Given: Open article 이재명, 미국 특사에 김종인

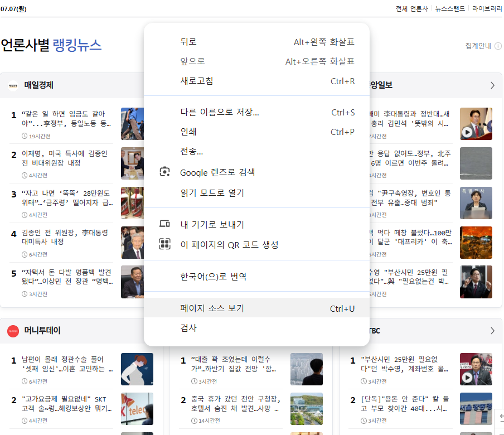Looking at the screenshot, I should (x=65, y=158).
